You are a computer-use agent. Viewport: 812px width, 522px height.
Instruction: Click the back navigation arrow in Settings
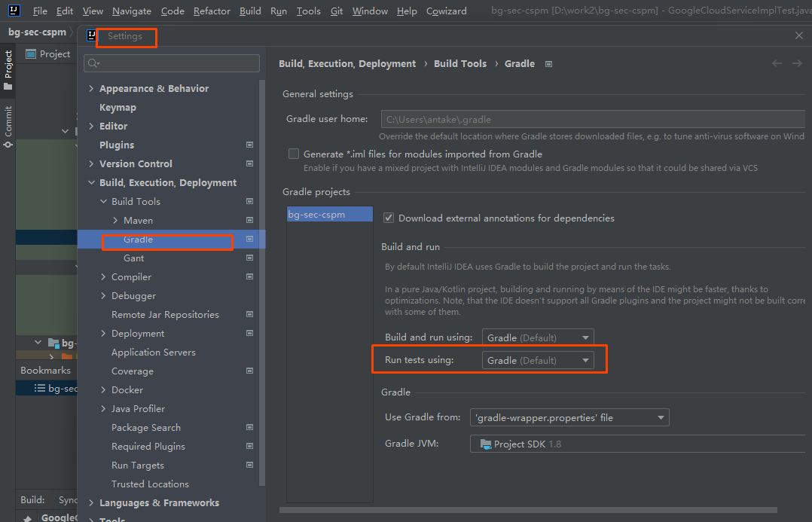tap(777, 63)
